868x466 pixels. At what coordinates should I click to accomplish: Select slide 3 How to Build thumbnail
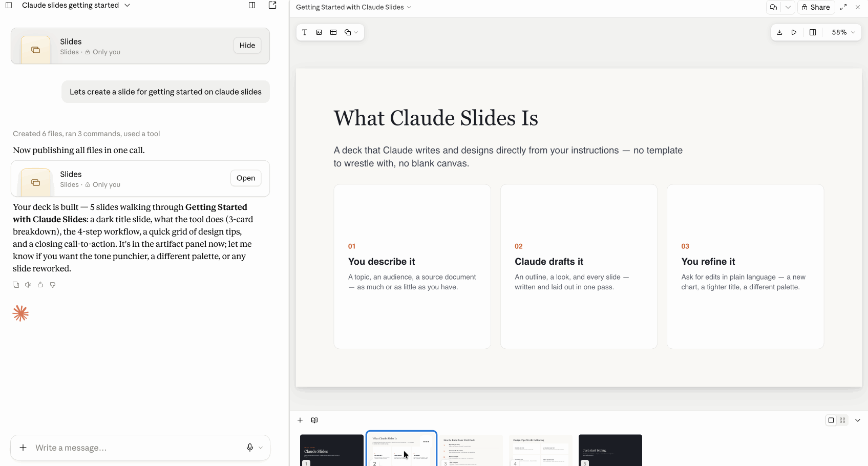(471, 450)
